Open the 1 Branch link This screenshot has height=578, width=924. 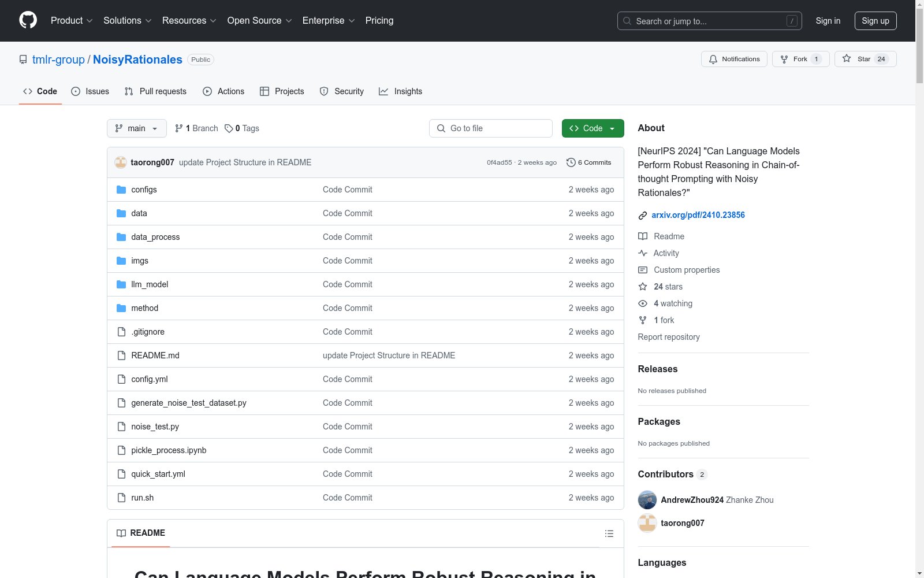(x=196, y=128)
